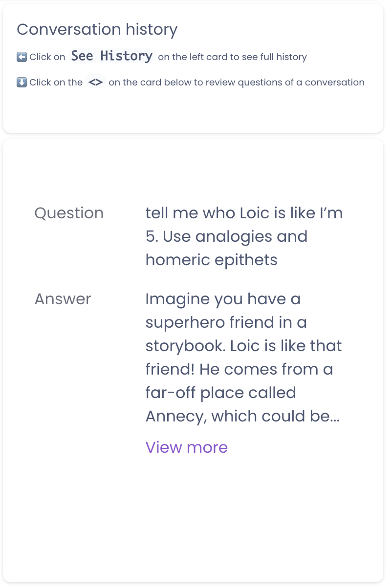Select the Conversation history heading
392x588 pixels.
tap(97, 30)
